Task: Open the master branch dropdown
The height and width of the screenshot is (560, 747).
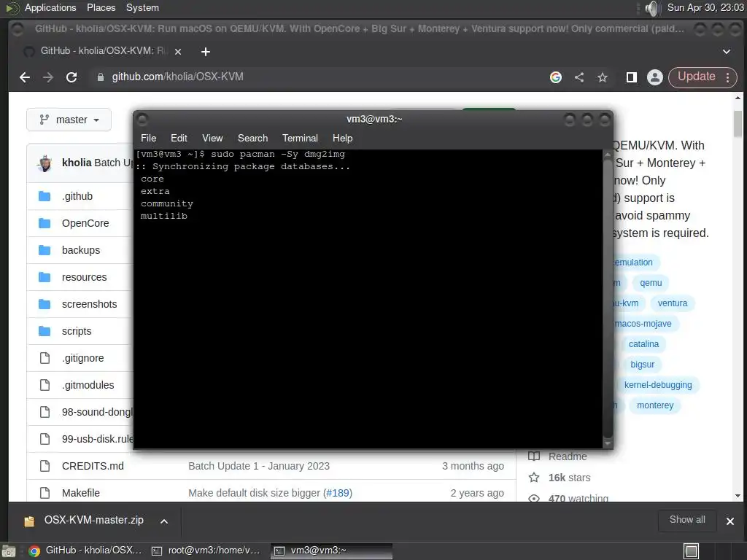Action: tap(69, 120)
